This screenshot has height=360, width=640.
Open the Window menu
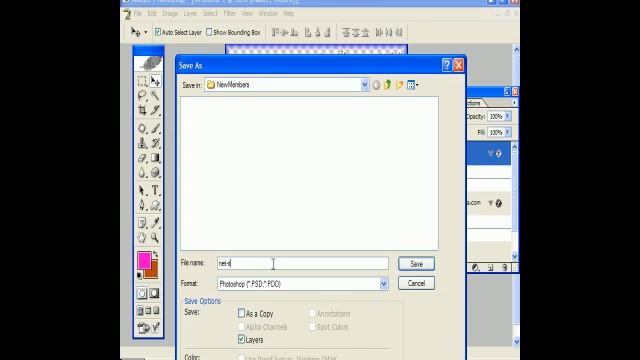click(x=268, y=13)
